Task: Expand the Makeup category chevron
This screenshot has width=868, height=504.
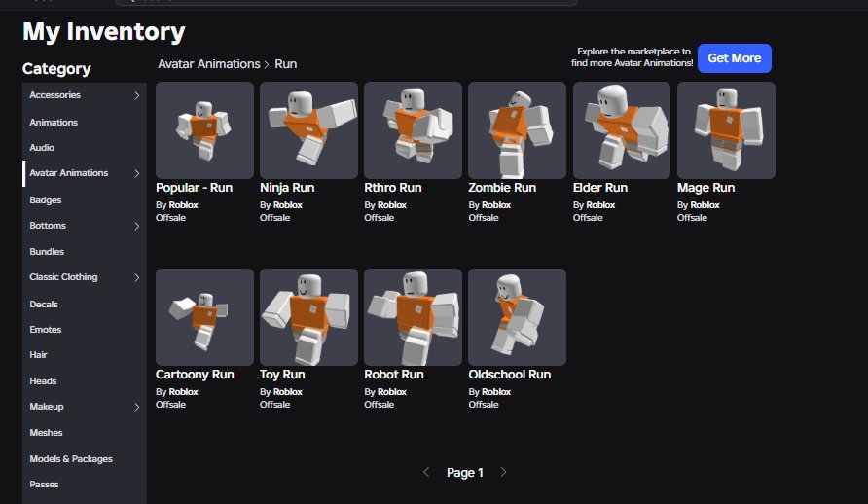Action: tap(137, 407)
